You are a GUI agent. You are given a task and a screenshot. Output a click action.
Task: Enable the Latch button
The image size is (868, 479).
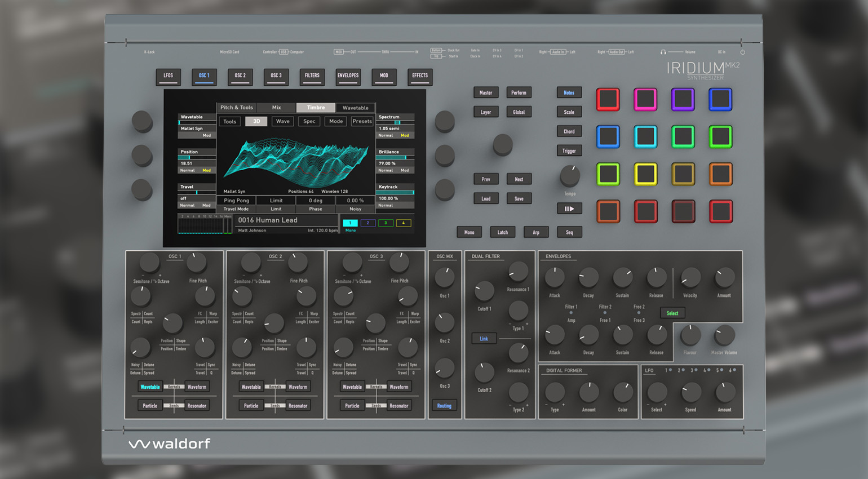502,232
